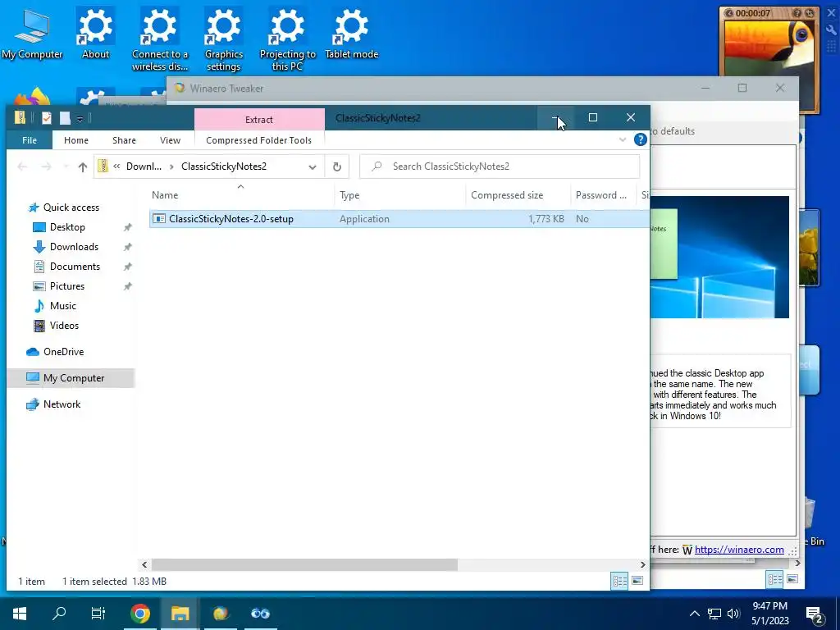Go up one folder level
The height and width of the screenshot is (630, 840).
click(x=83, y=167)
